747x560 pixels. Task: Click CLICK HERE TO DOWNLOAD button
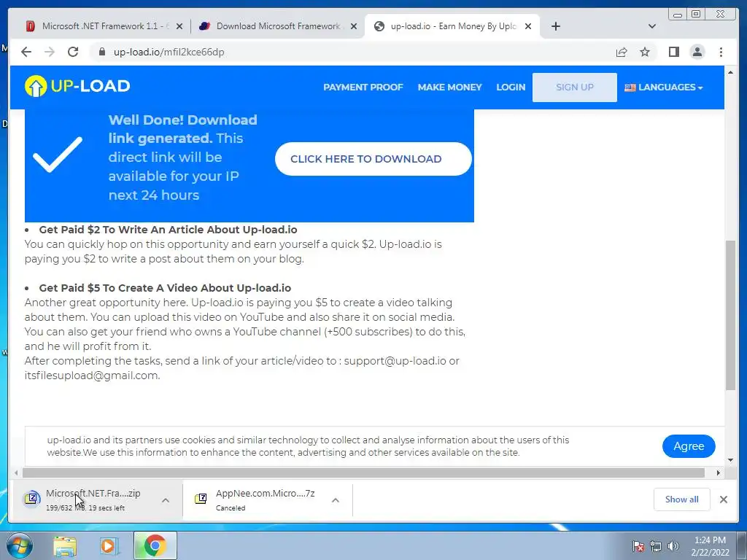[x=373, y=159]
